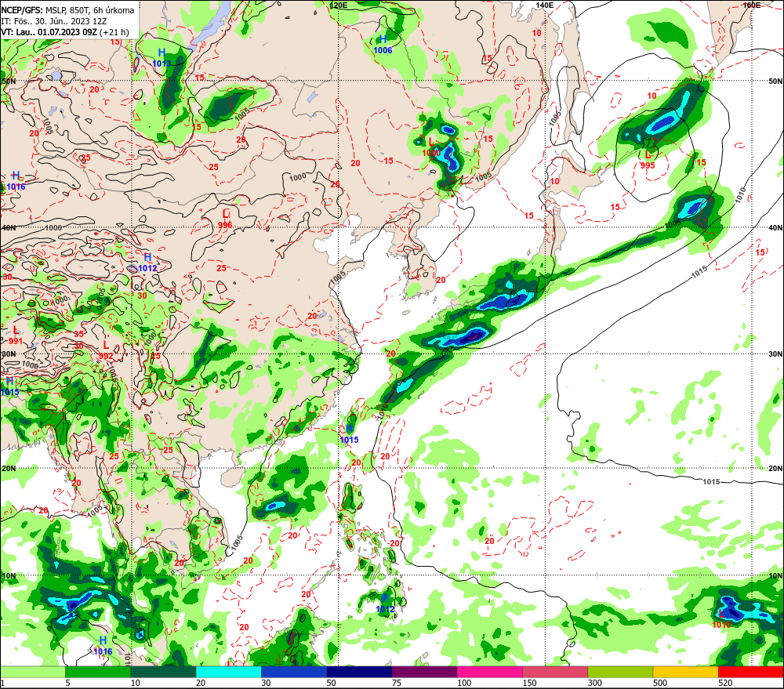This screenshot has width=784, height=689.
Task: Click the 1005 isobar label near Vietnam coast
Action: coord(237,543)
